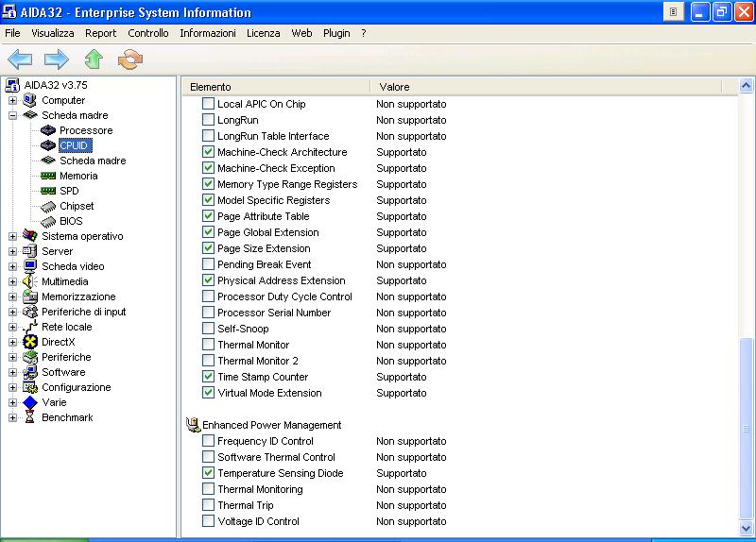Toggle the Page Attribute Table checkbox

coord(208,216)
